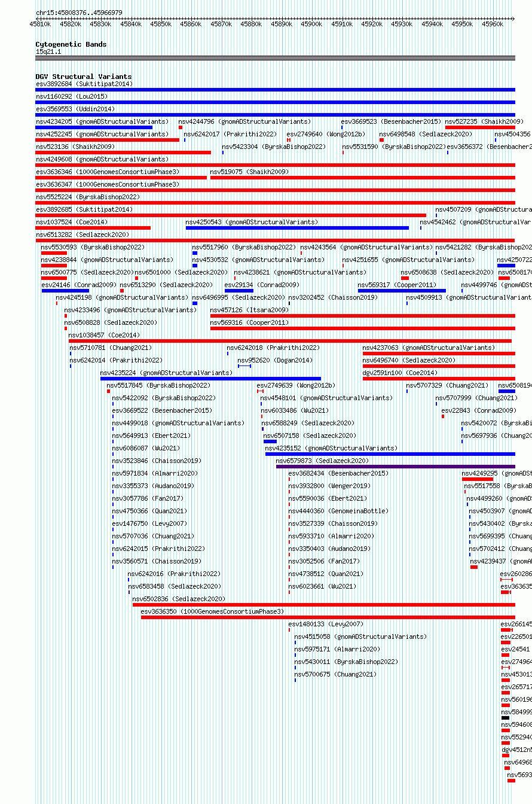The width and height of the screenshot is (532, 804).
Task: Click the 45900k ruler position label
Action: [x=312, y=24]
